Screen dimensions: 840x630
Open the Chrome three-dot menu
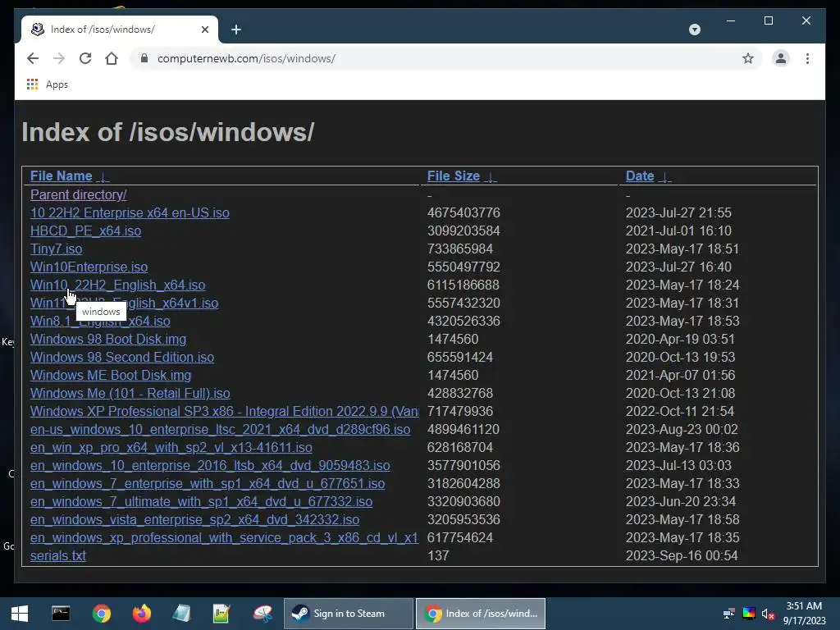(807, 58)
